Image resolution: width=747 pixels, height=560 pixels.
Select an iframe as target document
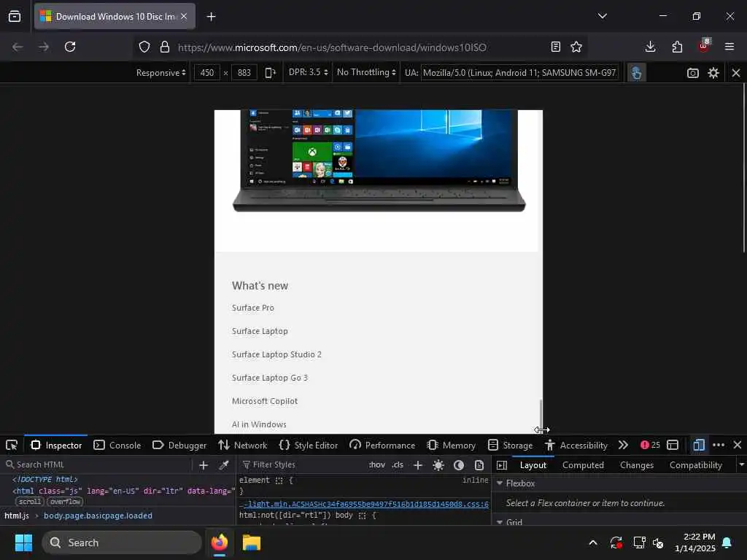[672, 445]
